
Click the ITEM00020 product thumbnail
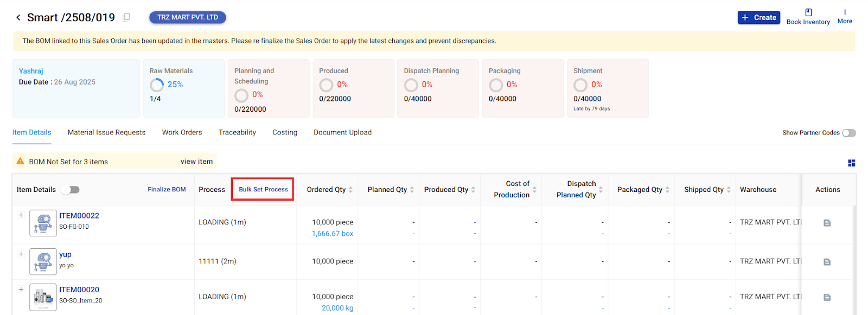point(43,297)
